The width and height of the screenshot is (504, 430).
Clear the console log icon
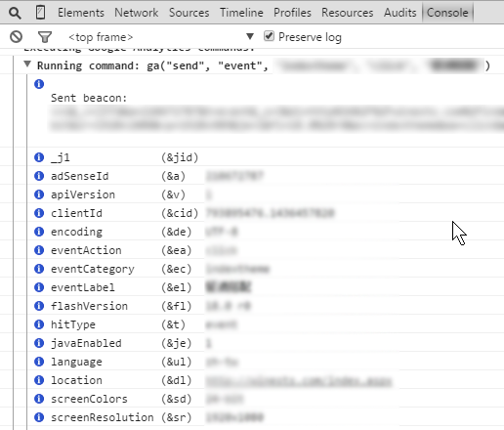click(16, 37)
